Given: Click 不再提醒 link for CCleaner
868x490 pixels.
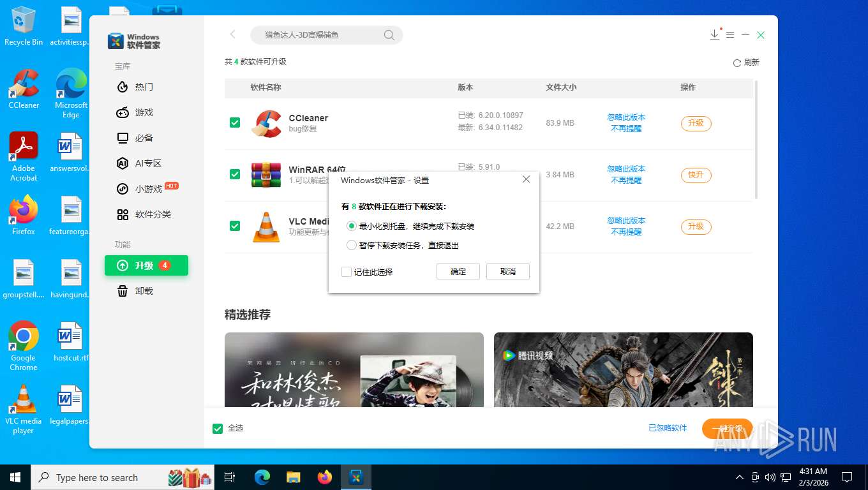Looking at the screenshot, I should tap(626, 129).
